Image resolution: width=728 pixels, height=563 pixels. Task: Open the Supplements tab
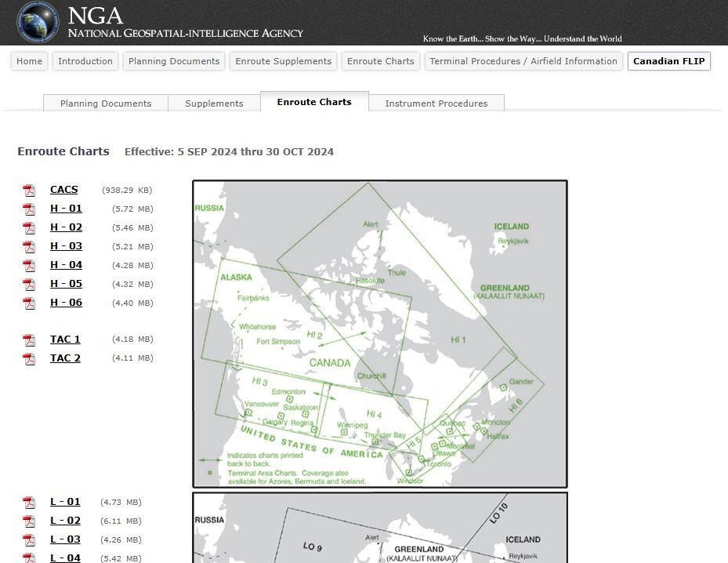214,103
